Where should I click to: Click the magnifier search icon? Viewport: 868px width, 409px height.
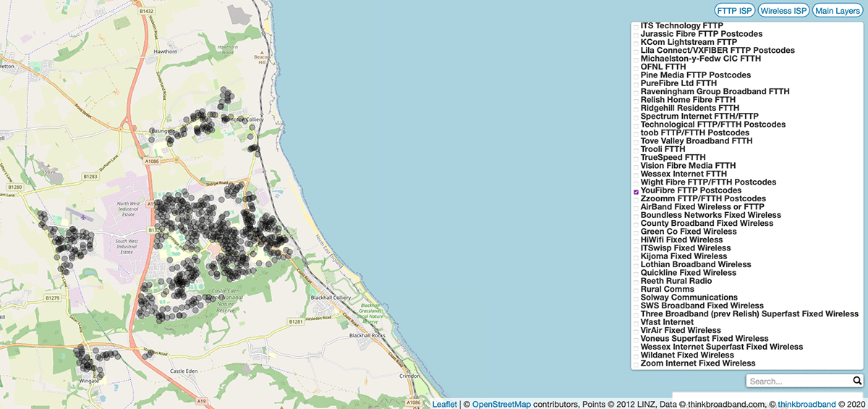coord(857,381)
